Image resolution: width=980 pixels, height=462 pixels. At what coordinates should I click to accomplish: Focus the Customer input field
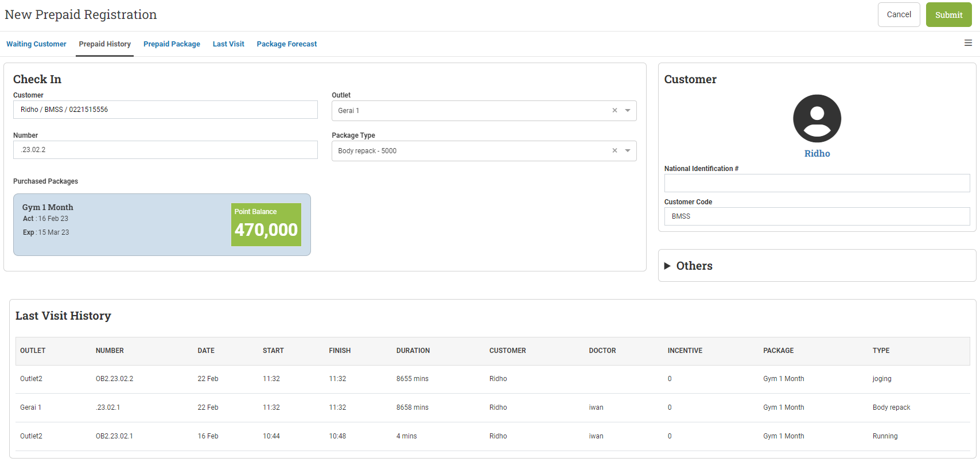tap(165, 110)
